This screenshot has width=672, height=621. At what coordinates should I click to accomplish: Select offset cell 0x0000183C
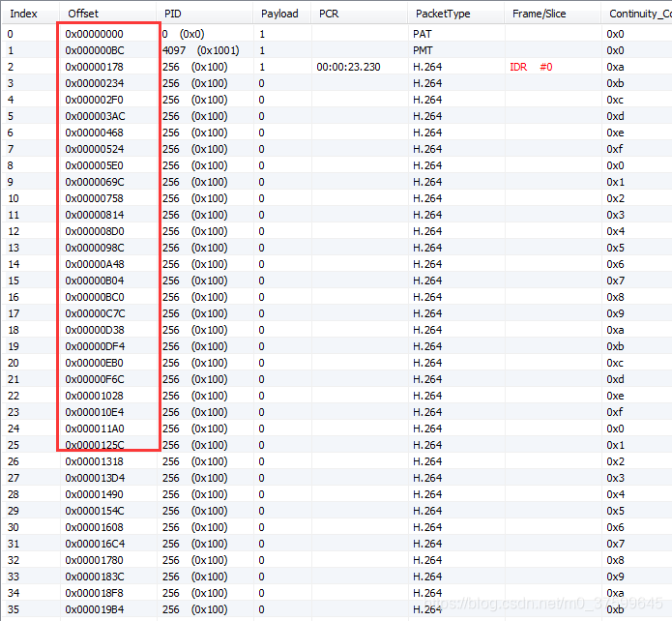click(x=95, y=577)
